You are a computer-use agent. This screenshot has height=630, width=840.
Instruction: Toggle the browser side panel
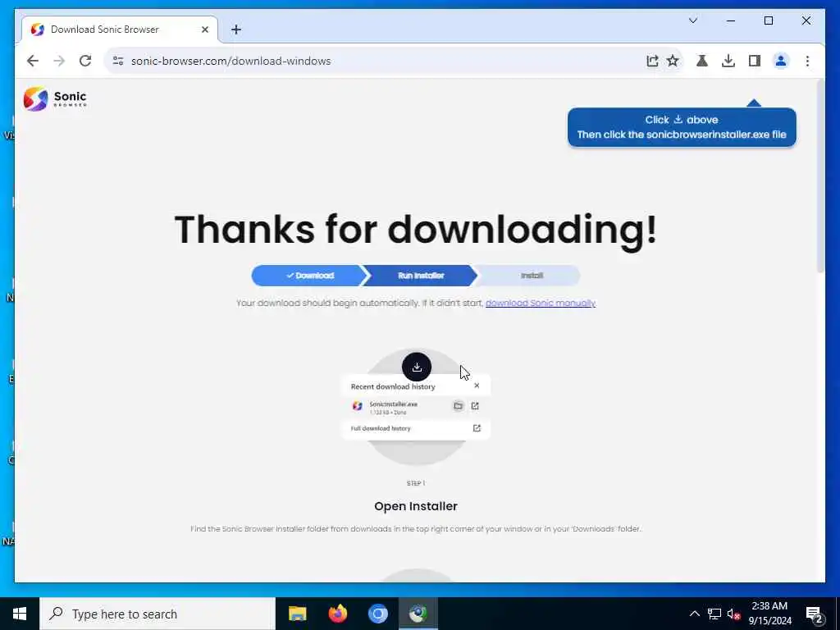click(755, 61)
